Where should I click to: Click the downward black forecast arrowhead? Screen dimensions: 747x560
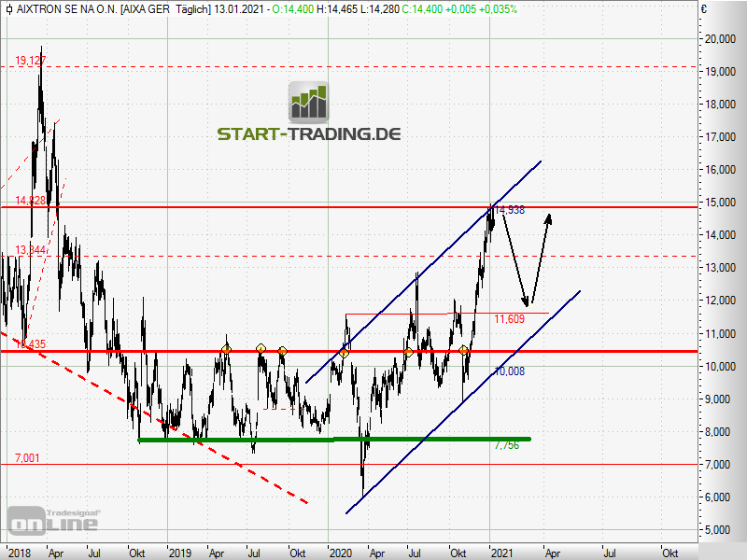528,301
